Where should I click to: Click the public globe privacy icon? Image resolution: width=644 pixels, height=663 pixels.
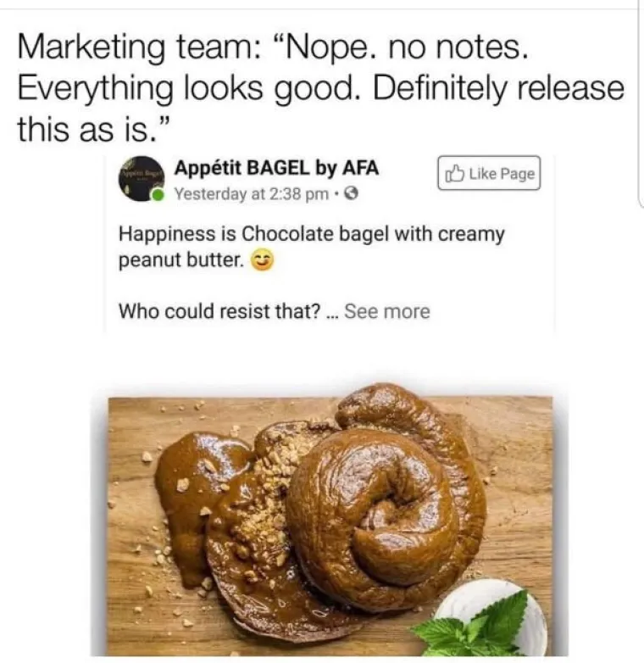pyautogui.click(x=352, y=193)
